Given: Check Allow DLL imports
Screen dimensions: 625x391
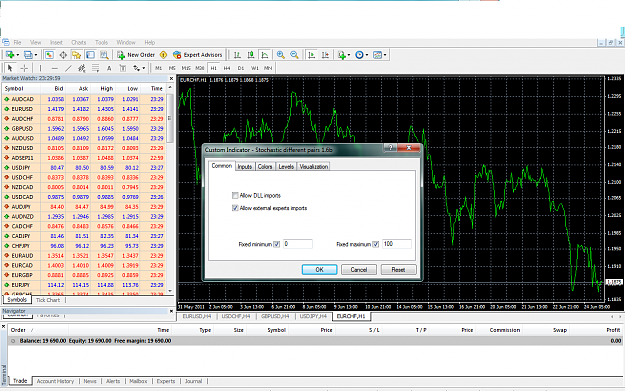Looking at the screenshot, I should click(235, 195).
